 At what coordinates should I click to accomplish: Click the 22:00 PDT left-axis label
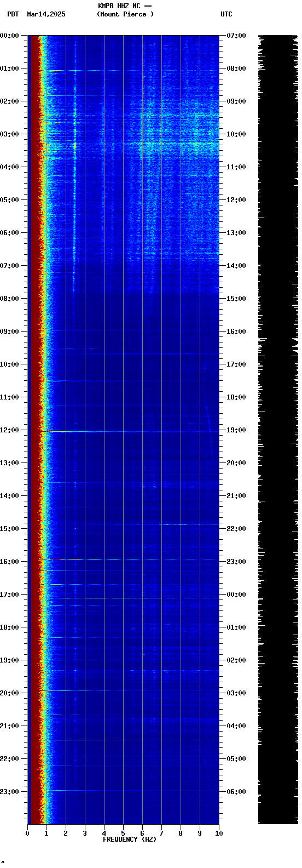click(9, 759)
